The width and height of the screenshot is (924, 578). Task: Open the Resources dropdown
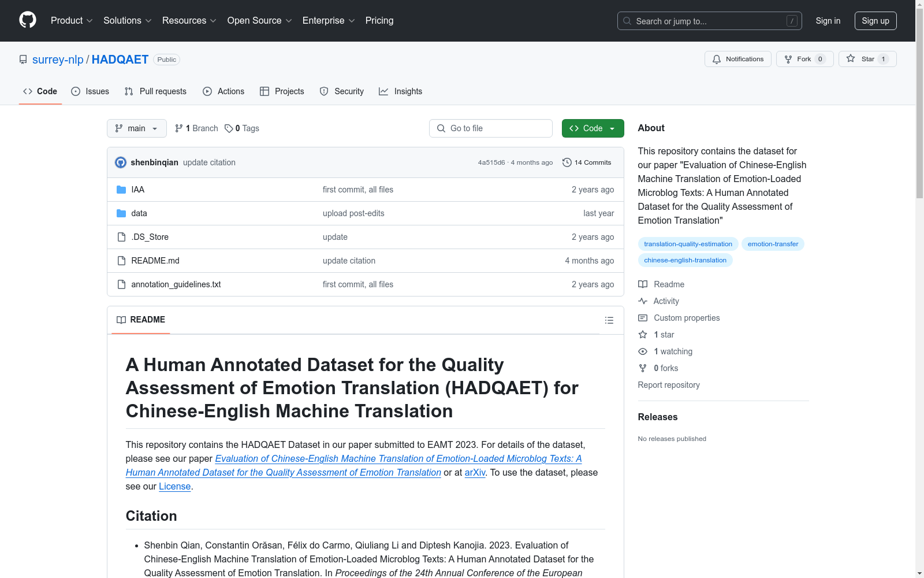pos(189,21)
